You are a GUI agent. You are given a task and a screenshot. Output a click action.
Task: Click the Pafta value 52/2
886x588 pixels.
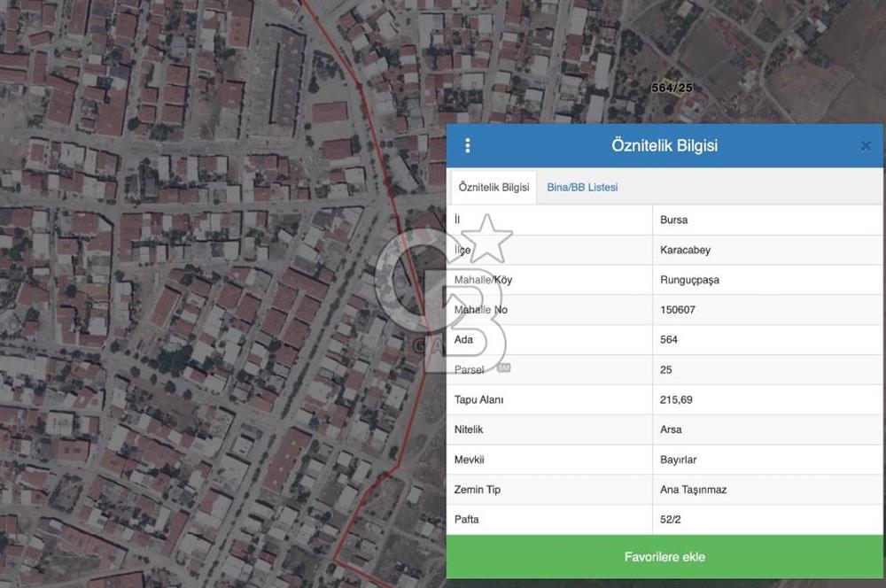point(670,519)
